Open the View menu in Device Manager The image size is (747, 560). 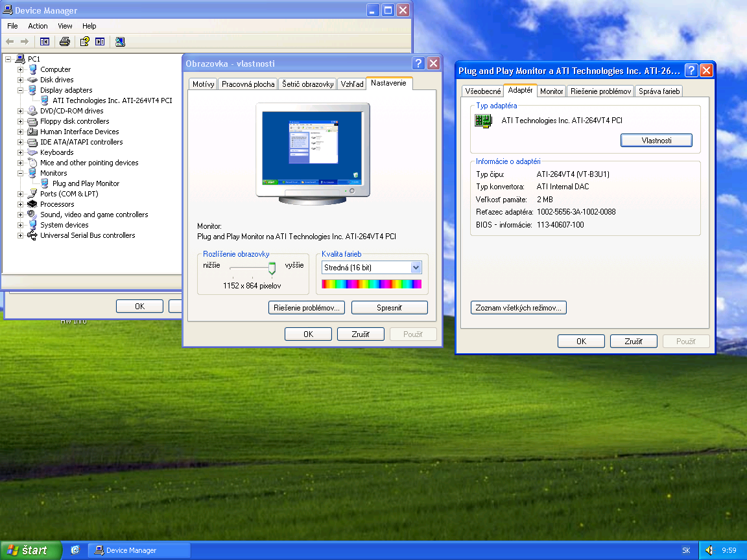[x=65, y=26]
